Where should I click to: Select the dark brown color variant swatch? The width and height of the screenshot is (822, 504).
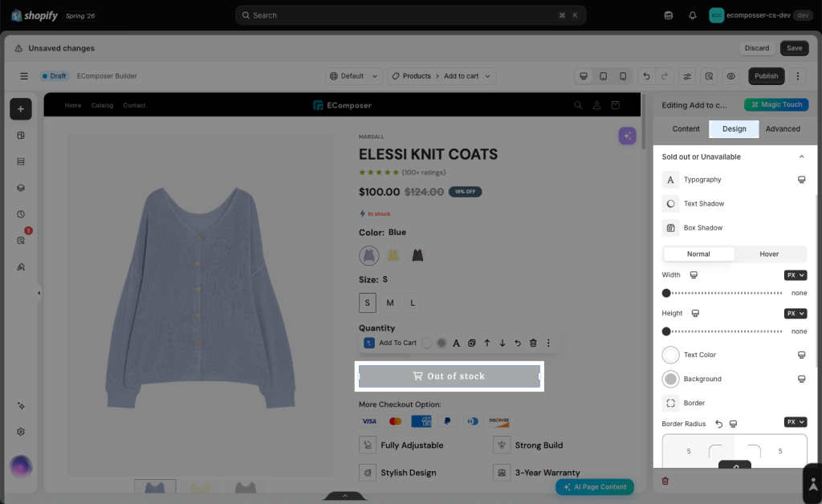tap(417, 256)
